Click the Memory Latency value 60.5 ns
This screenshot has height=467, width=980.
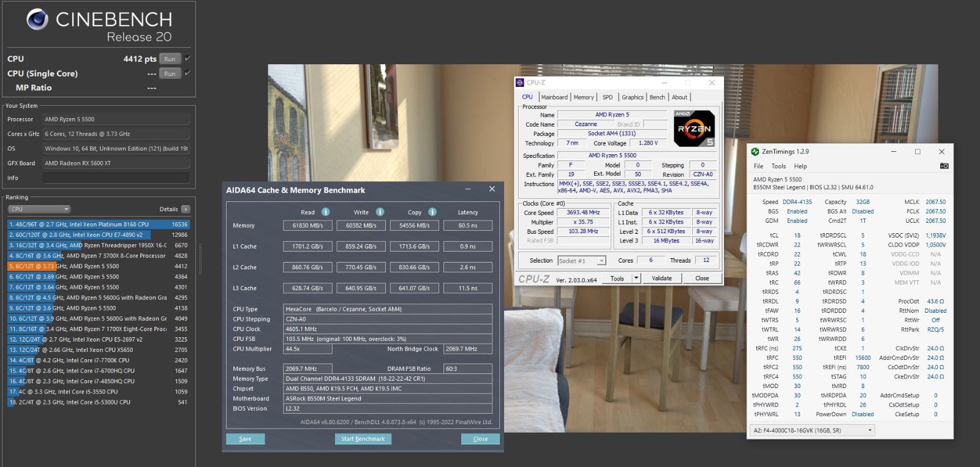tap(468, 226)
